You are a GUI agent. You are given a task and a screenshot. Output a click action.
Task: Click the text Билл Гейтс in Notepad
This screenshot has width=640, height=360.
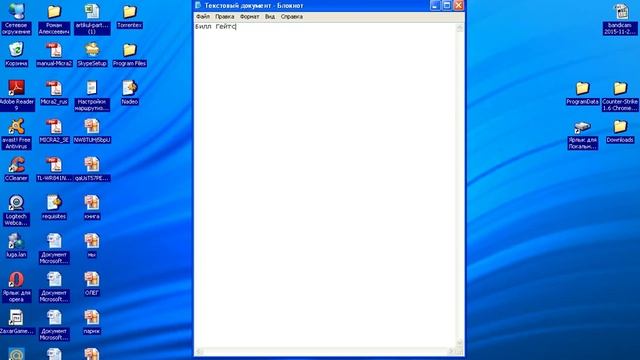pos(216,27)
